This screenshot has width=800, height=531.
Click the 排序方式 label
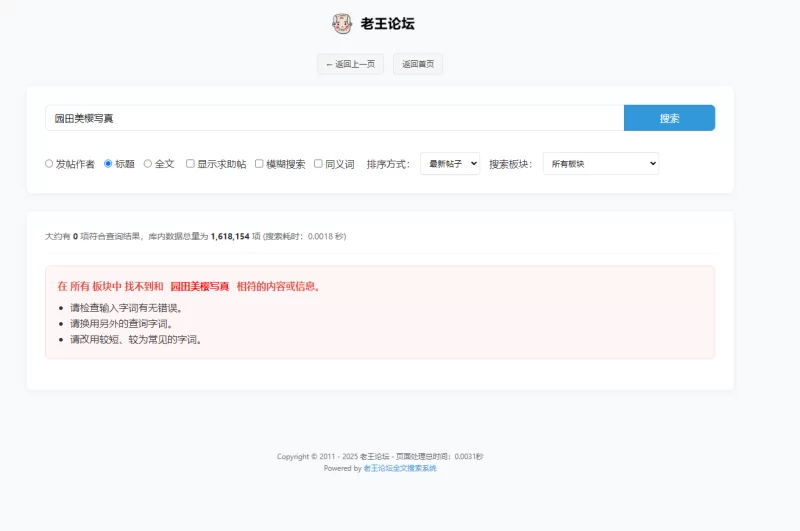[388, 164]
